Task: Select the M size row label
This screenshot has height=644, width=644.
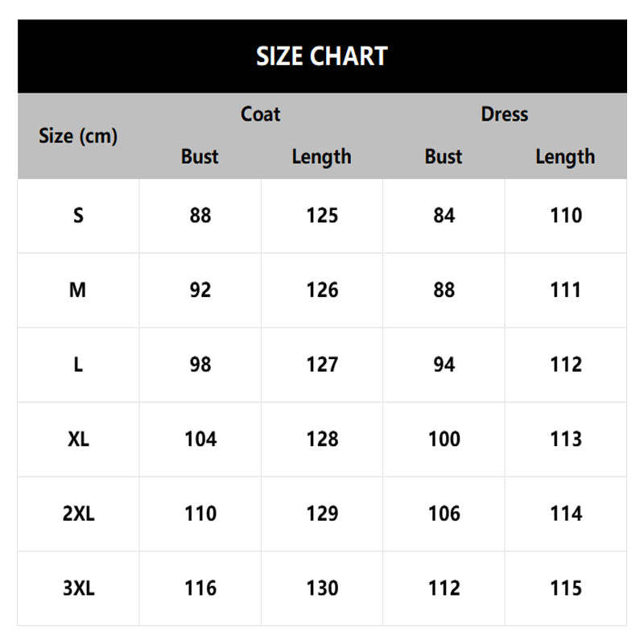Action: tap(78, 290)
